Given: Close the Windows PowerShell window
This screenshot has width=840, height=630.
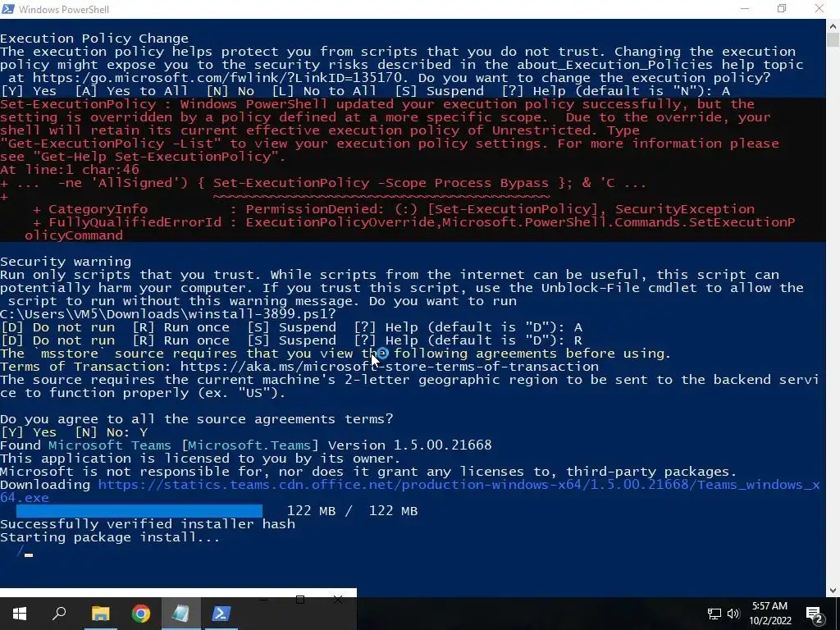Looking at the screenshot, I should click(x=819, y=9).
